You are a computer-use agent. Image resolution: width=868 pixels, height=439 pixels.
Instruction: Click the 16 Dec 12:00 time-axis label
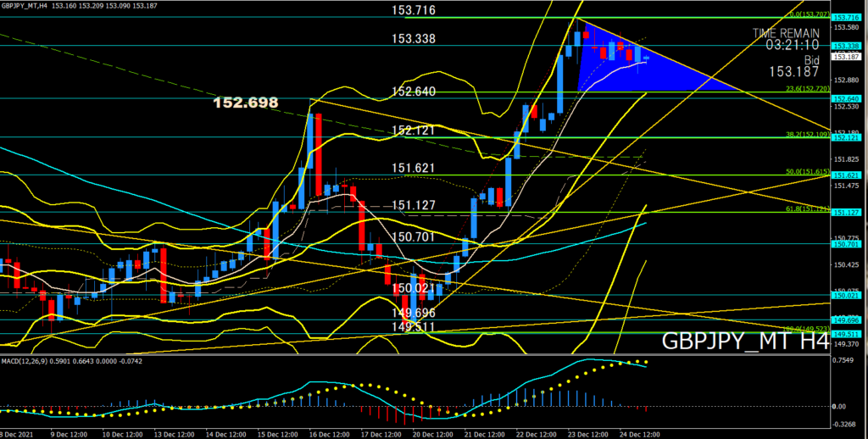pyautogui.click(x=330, y=435)
